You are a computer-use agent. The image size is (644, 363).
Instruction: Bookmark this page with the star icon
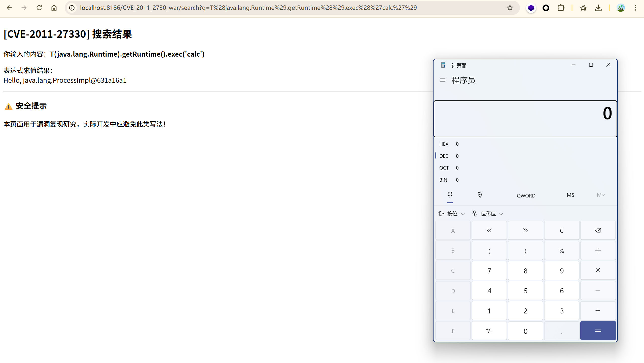[510, 8]
